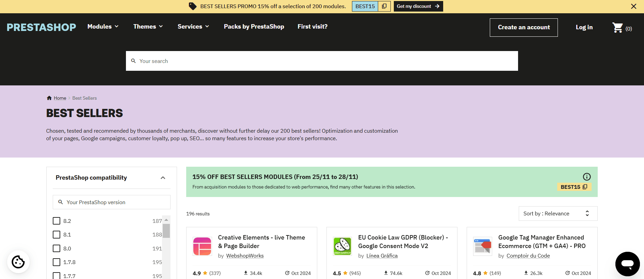Viewport: 644px width, 279px height.
Task: Enable the 1.7.8 version filter
Action: tap(57, 262)
